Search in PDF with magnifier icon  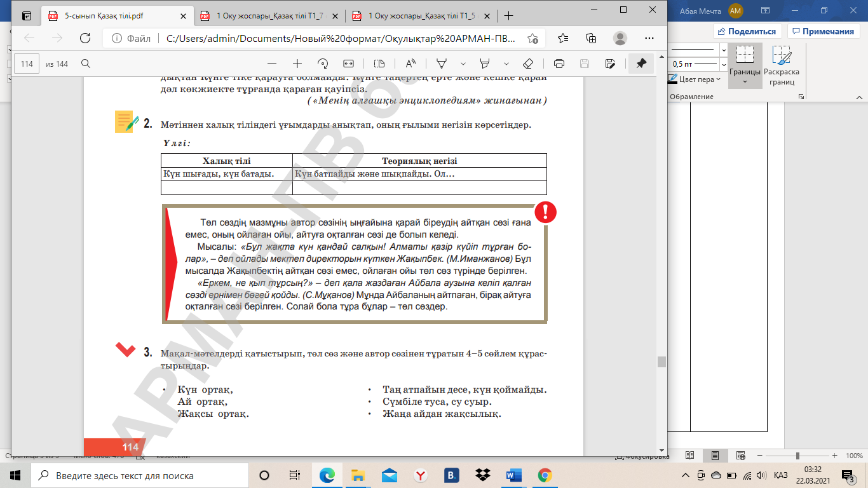click(86, 64)
